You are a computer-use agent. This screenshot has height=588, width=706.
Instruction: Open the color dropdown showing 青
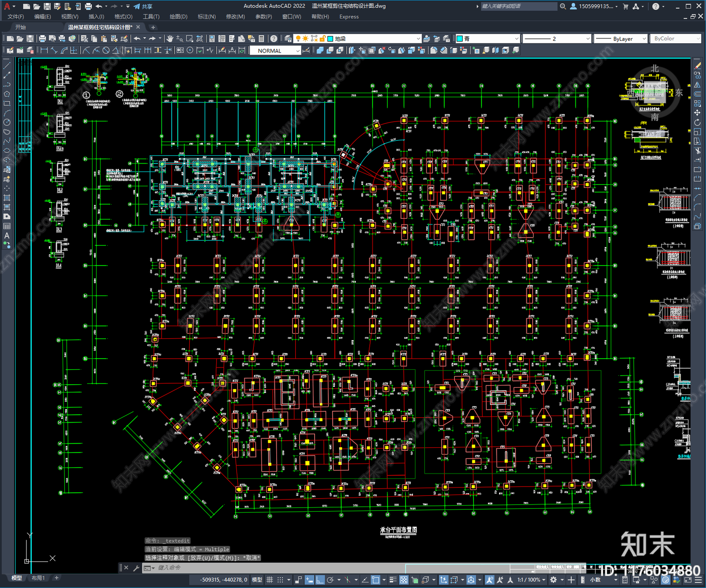(488, 39)
